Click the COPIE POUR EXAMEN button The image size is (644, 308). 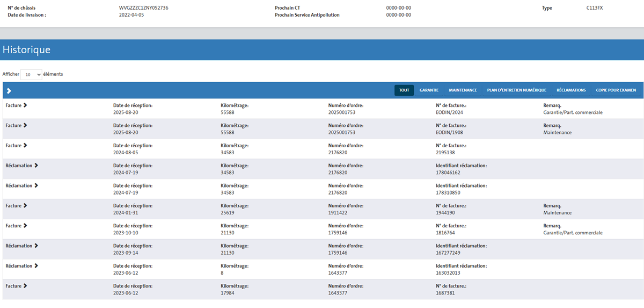[616, 90]
